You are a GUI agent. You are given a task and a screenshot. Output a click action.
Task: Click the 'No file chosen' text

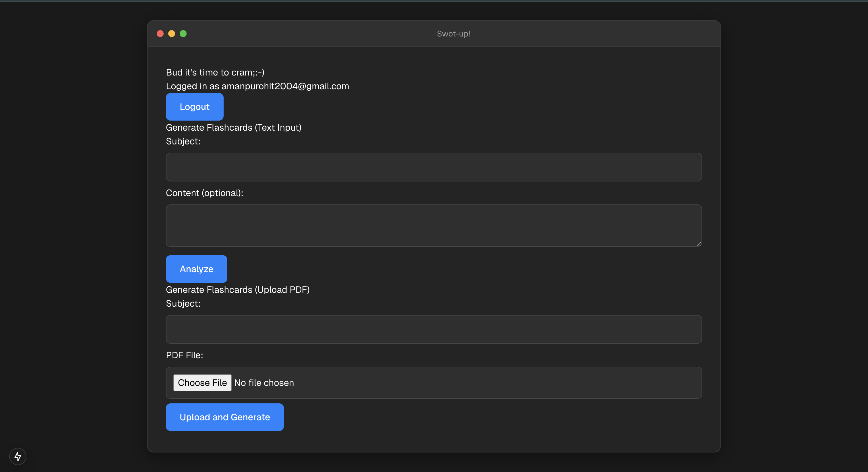click(x=264, y=383)
